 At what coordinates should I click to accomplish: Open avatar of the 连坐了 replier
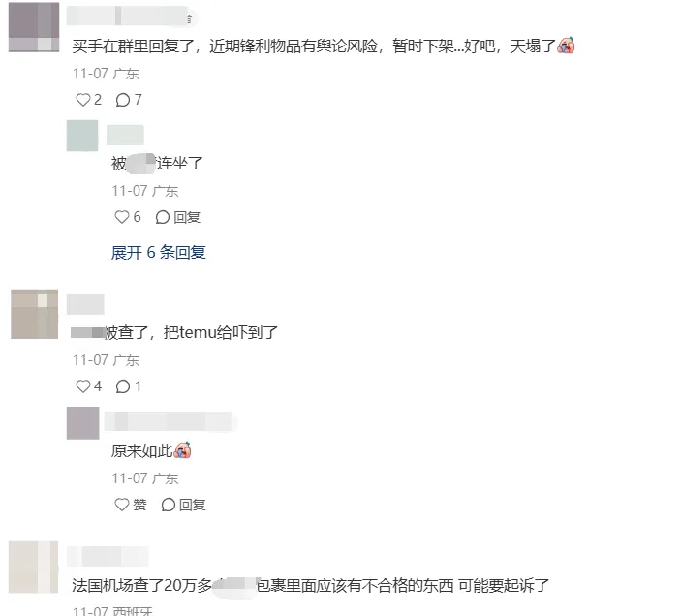[x=82, y=136]
